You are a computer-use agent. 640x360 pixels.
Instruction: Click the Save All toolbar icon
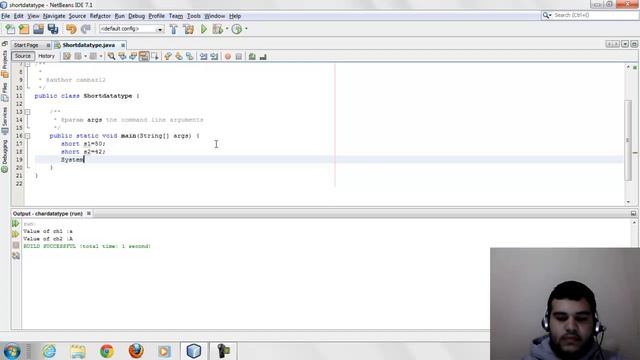click(x=53, y=29)
